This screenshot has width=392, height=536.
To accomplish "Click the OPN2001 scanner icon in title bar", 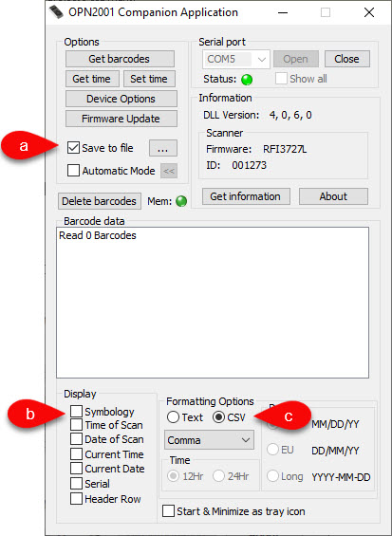I will point(56,12).
